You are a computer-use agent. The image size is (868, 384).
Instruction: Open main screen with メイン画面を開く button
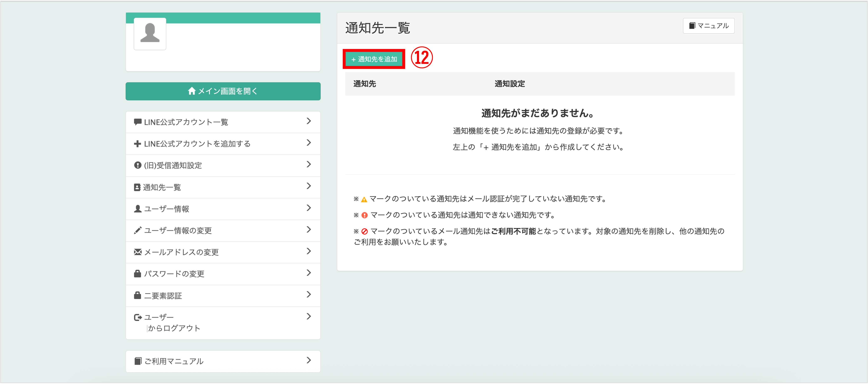click(x=223, y=91)
